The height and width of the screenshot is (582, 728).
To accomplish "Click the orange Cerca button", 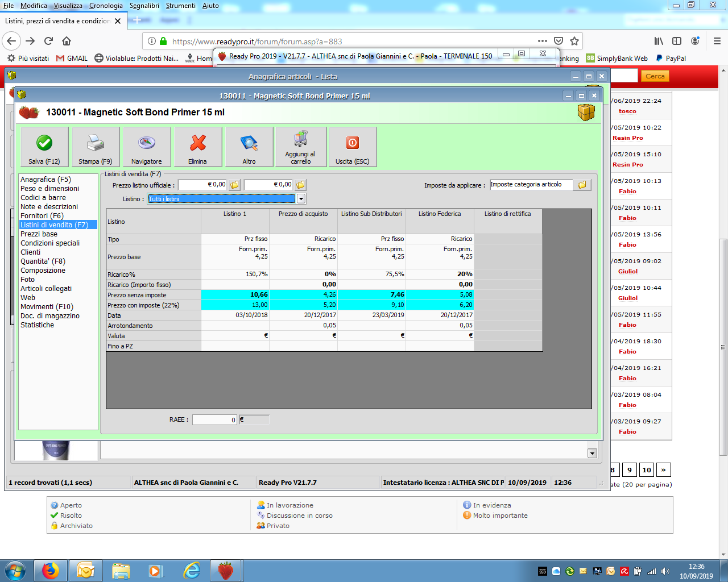I will pos(655,76).
